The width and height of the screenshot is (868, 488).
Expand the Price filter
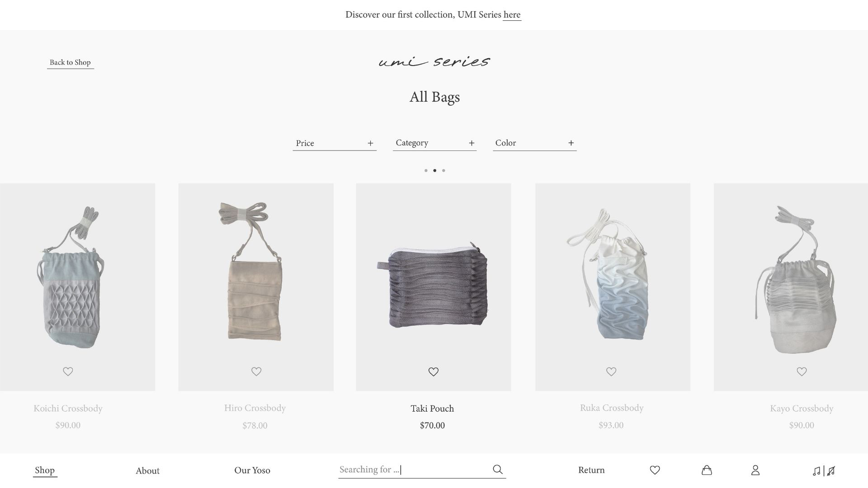[335, 143]
